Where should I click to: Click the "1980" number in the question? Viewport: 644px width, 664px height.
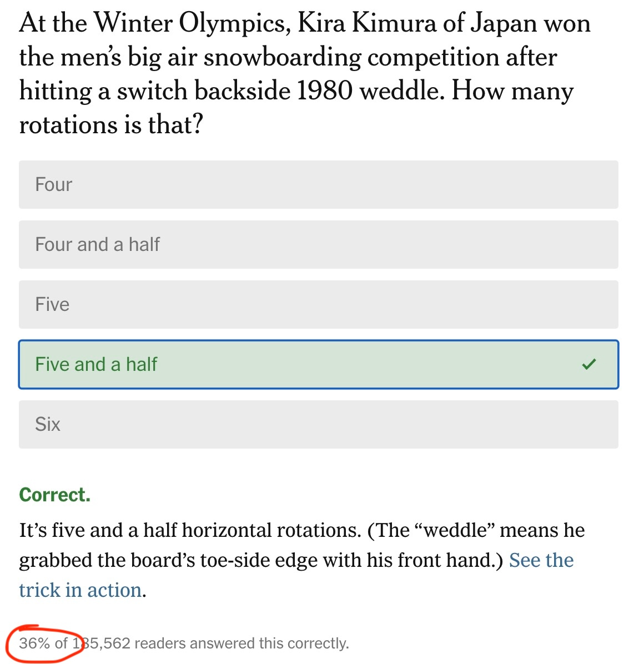[x=324, y=92]
